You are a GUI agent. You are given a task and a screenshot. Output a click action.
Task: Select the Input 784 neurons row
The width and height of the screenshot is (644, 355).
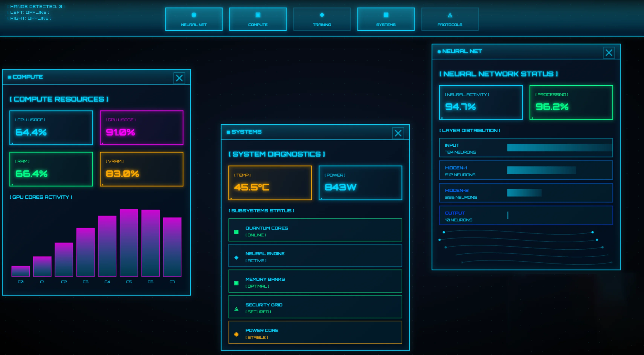pos(526,148)
